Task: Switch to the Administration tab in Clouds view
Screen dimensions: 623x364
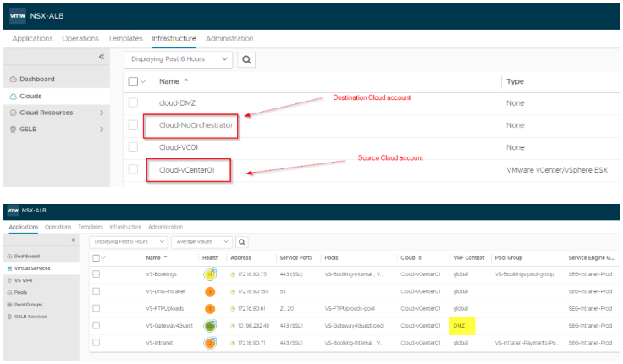Action: point(229,38)
